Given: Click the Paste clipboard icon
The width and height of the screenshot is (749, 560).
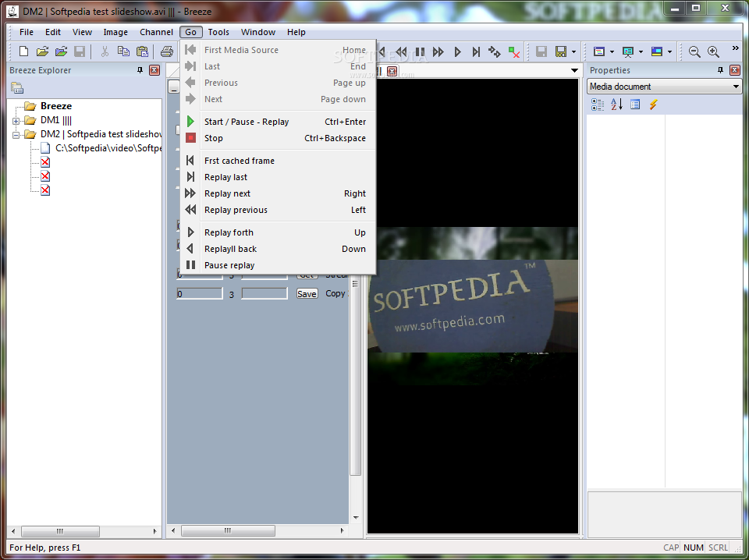Looking at the screenshot, I should [142, 51].
